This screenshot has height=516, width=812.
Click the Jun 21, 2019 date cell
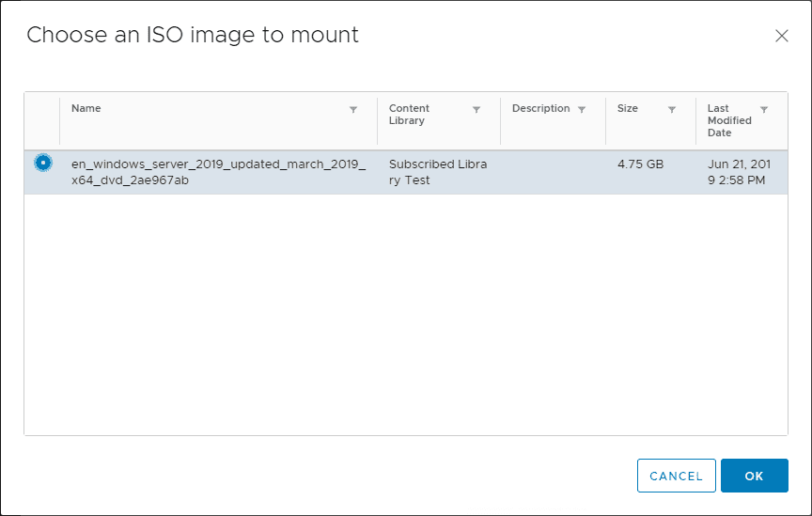point(738,172)
